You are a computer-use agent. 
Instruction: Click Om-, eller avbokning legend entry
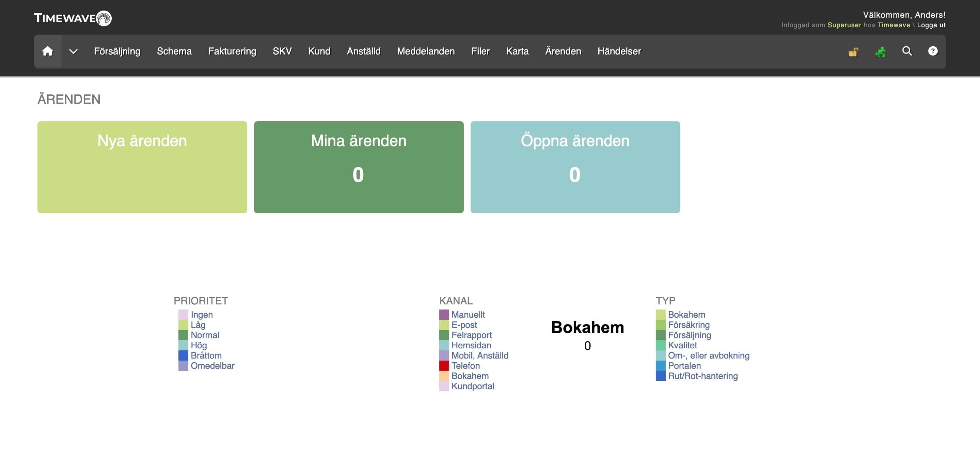click(x=709, y=355)
